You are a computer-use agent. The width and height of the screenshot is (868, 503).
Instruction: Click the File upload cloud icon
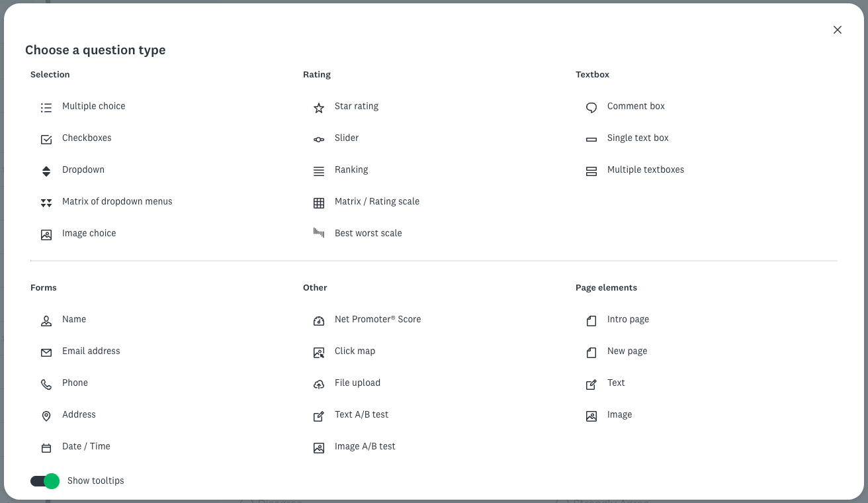pyautogui.click(x=319, y=385)
